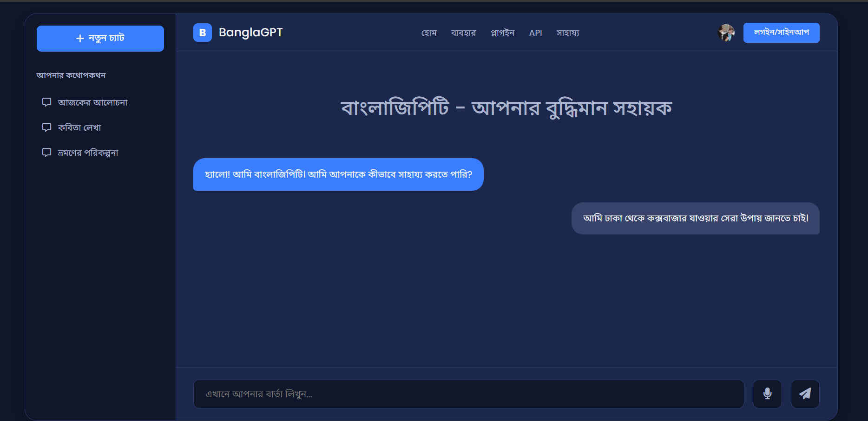Image resolution: width=868 pixels, height=421 pixels.
Task: Open the API navigation link
Action: click(x=535, y=33)
